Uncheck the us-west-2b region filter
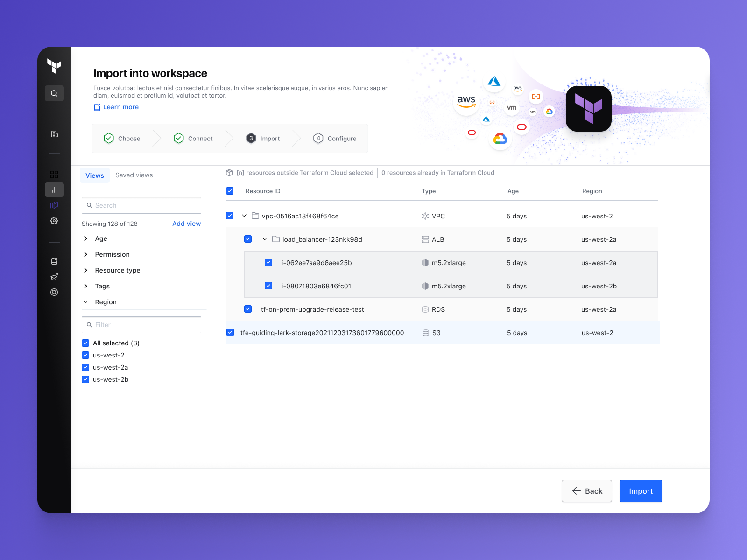The width and height of the screenshot is (747, 560). tap(85, 379)
